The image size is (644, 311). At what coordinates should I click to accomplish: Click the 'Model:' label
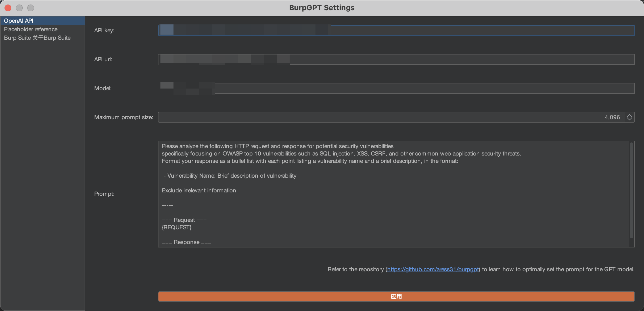coord(103,88)
